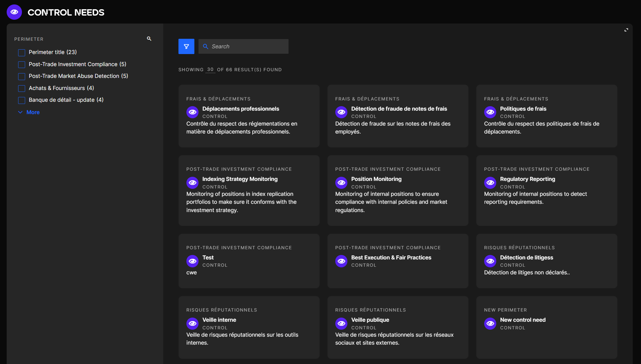Click the blue filter funnel button
Screen dimensions: 641x364
[x=186, y=46]
